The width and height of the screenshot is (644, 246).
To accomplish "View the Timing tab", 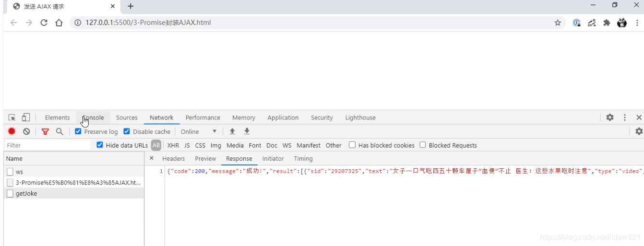I will [x=303, y=159].
